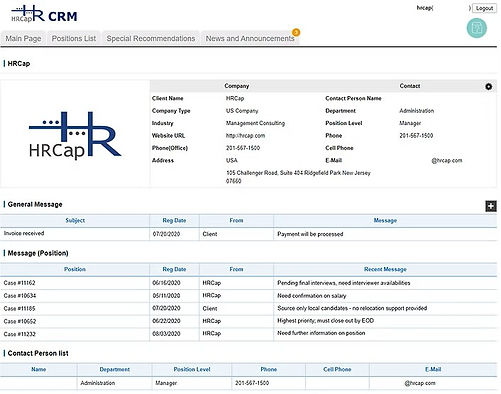Click the 105 Challenger Road address line
Image resolution: width=501 pixels, height=394 pixels.
298,173
